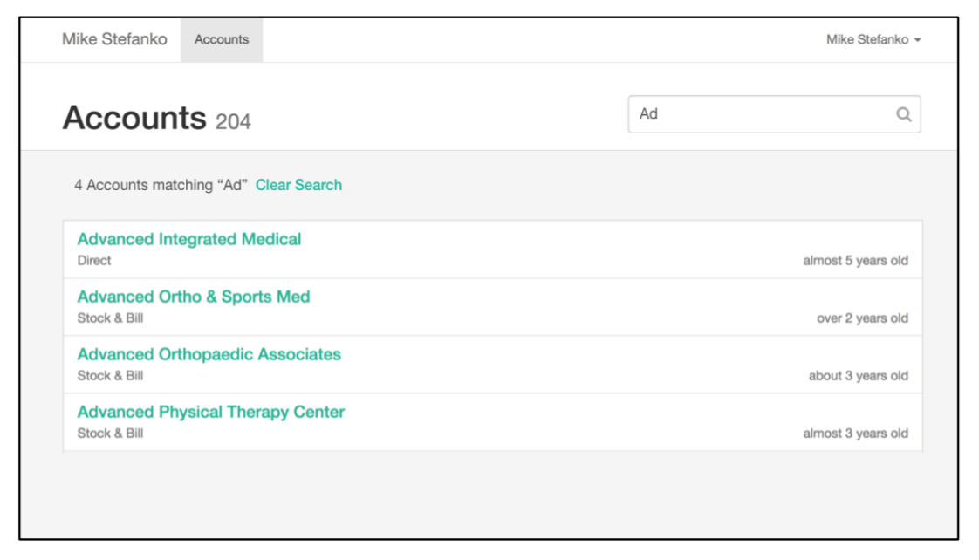979x560 pixels.
Task: Focus the search field containing "Ad"
Action: point(759,114)
